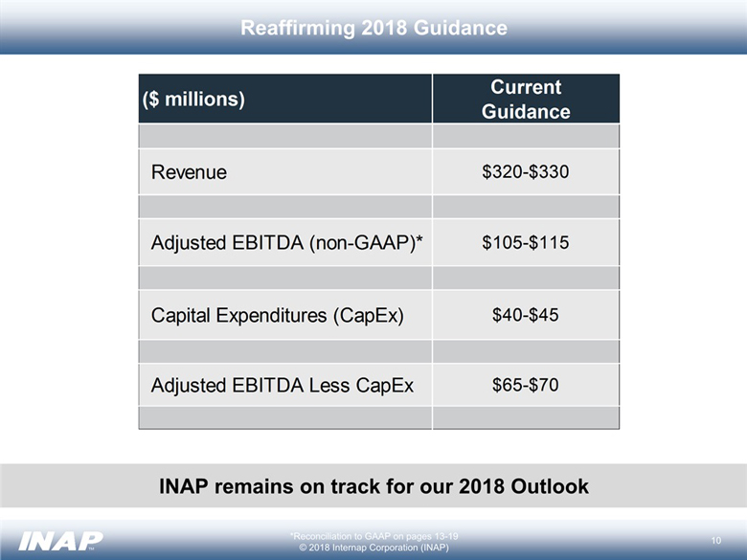Image resolution: width=747 pixels, height=560 pixels.
Task: Select the $320-$330 revenue guidance value
Action: pyautogui.click(x=525, y=172)
